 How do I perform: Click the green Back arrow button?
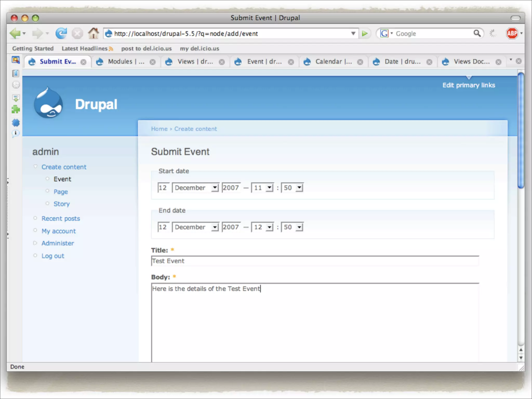pos(15,34)
